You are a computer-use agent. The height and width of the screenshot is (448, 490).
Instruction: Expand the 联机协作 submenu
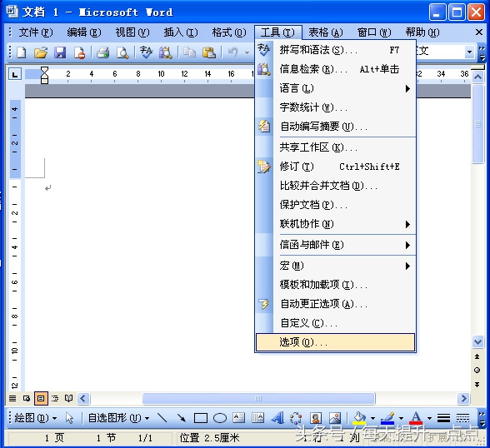tap(336, 224)
